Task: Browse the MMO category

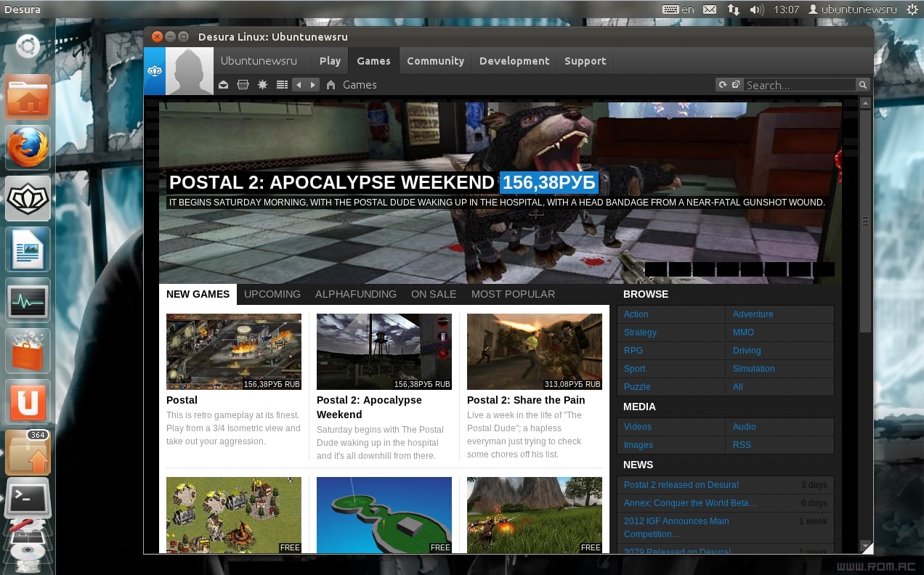Action: pos(743,333)
